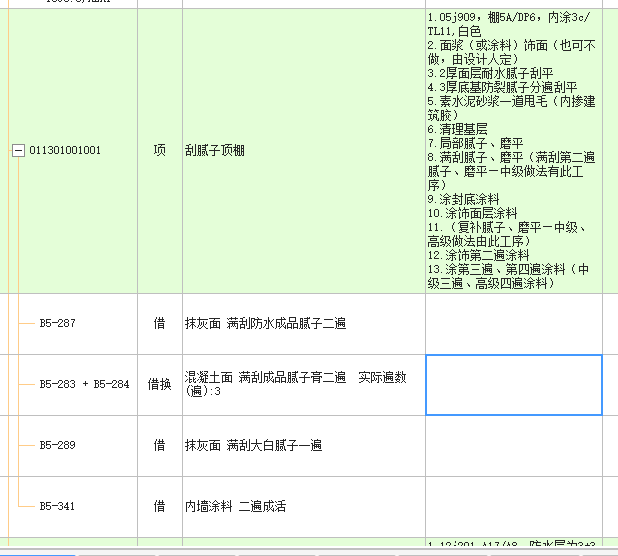The image size is (618, 556).
Task: Select 抹灰面 满刮防水成品腻子二遍 cell
Action: (x=304, y=324)
